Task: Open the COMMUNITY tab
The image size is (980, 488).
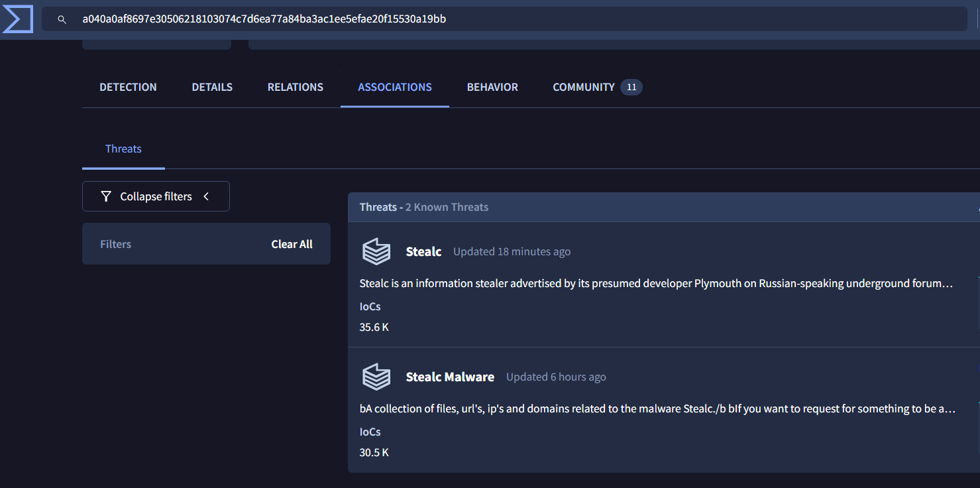Action: pyautogui.click(x=584, y=87)
